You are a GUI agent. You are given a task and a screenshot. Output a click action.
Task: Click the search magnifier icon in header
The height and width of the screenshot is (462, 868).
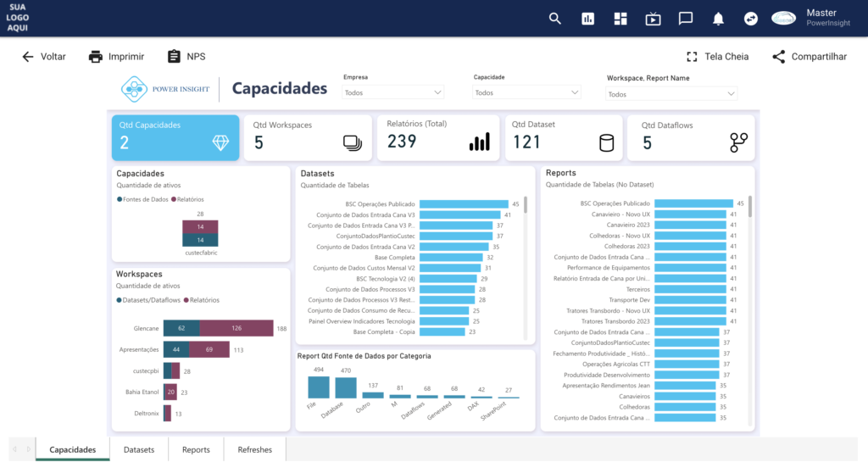[555, 19]
